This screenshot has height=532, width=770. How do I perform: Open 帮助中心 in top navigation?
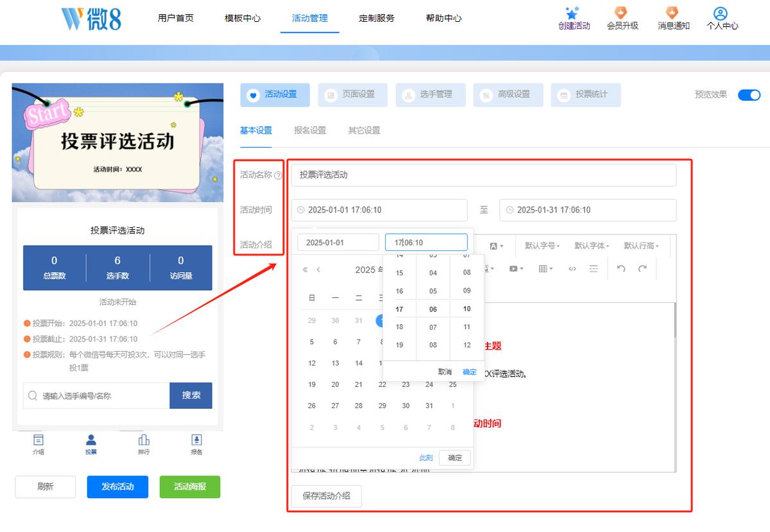pyautogui.click(x=443, y=18)
